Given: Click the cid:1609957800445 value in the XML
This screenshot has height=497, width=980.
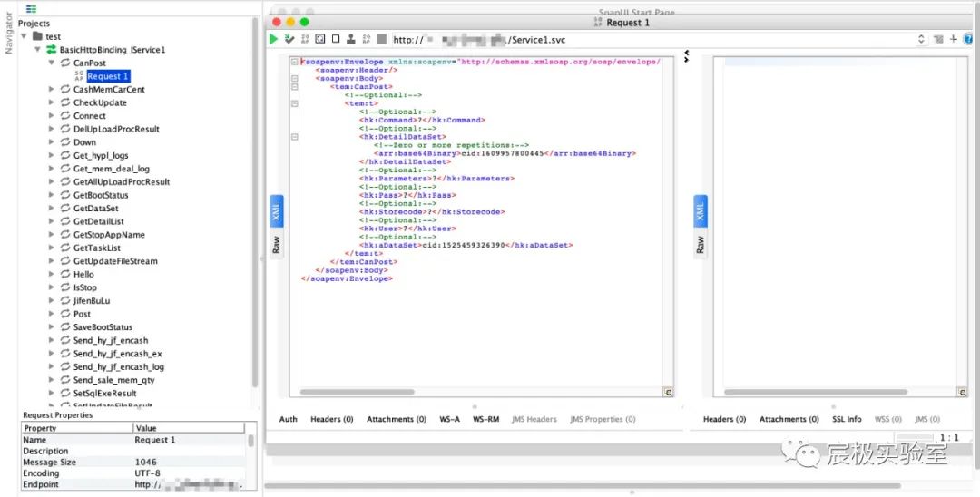Looking at the screenshot, I should coord(501,153).
